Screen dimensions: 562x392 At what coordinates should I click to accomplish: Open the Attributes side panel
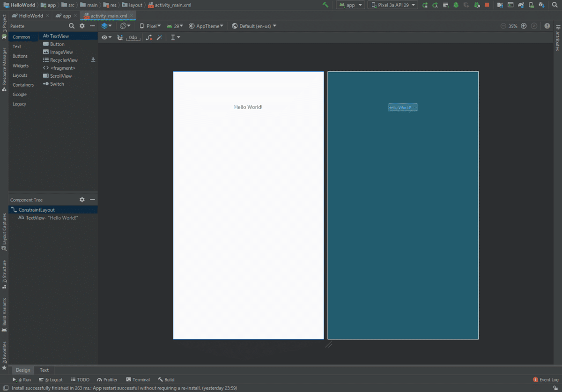click(x=557, y=38)
